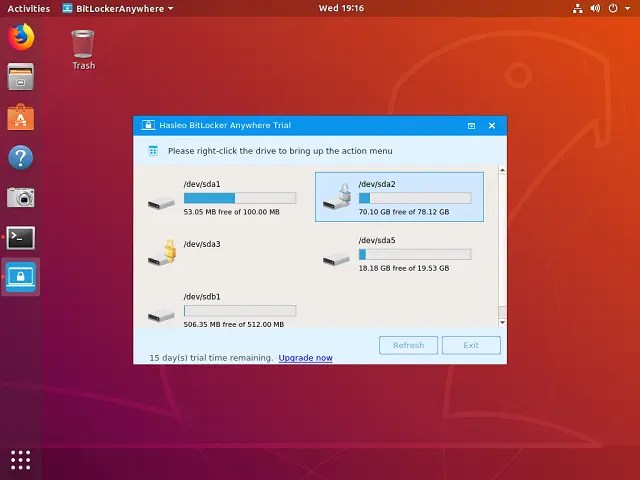Image resolution: width=640 pixels, height=480 pixels.
Task: Click "506.35 MB free of 512.00 MB" text
Action: point(233,324)
